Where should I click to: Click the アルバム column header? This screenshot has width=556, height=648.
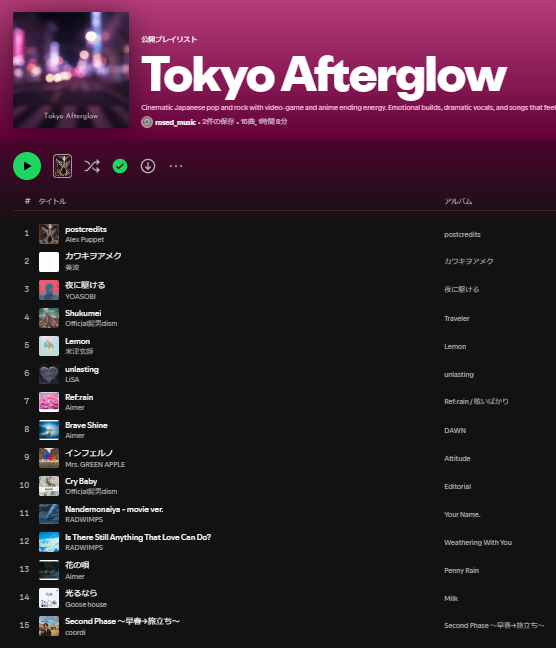tap(458, 201)
